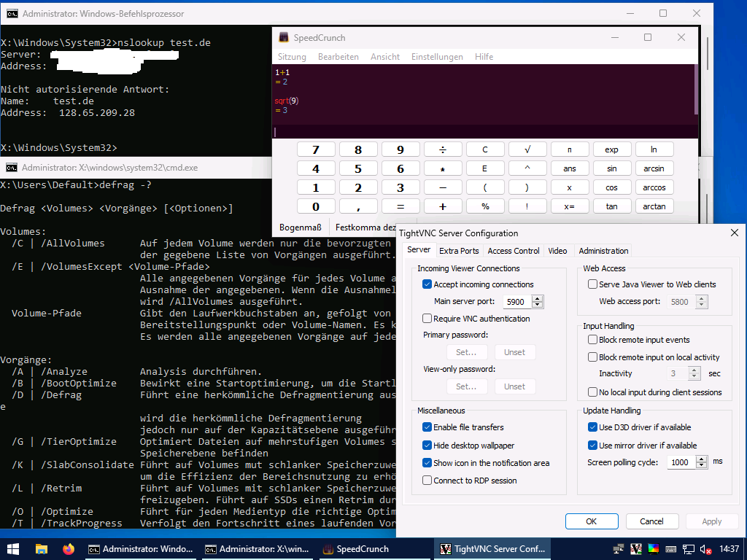Screen dimensions: 747x560
Task: Click the TightVNC icon in system tray
Action: tap(635, 549)
